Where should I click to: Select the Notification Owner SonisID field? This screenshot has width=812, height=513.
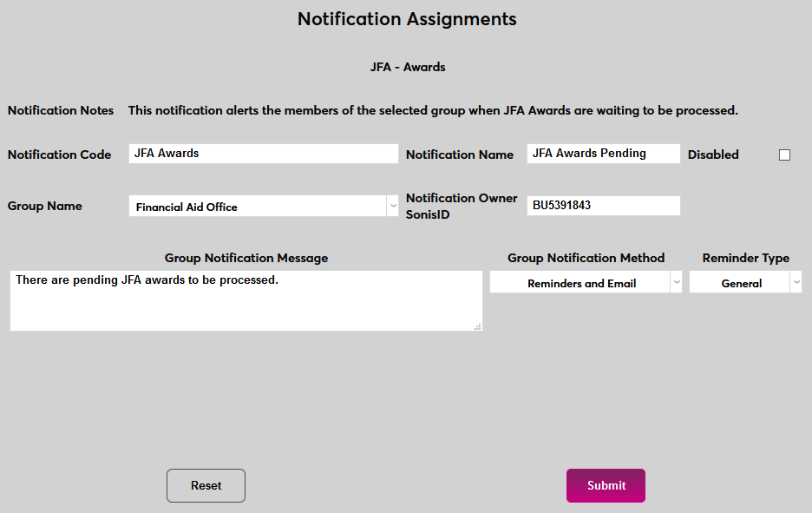(x=603, y=206)
